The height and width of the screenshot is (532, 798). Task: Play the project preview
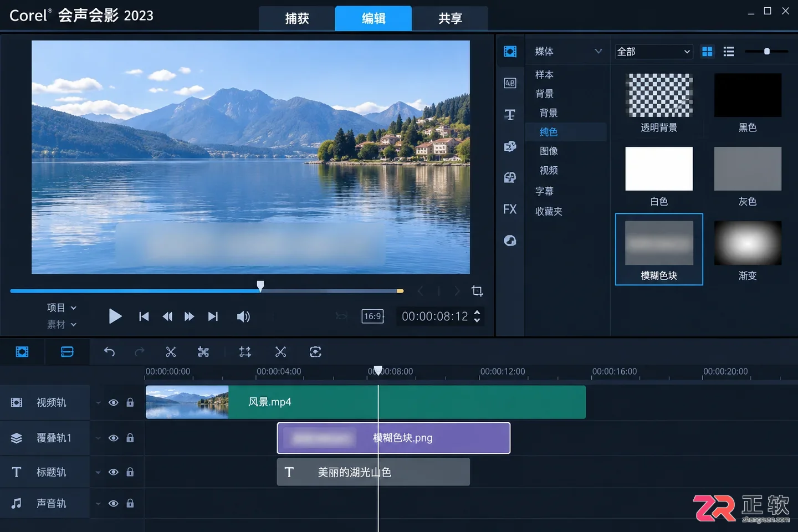click(115, 316)
